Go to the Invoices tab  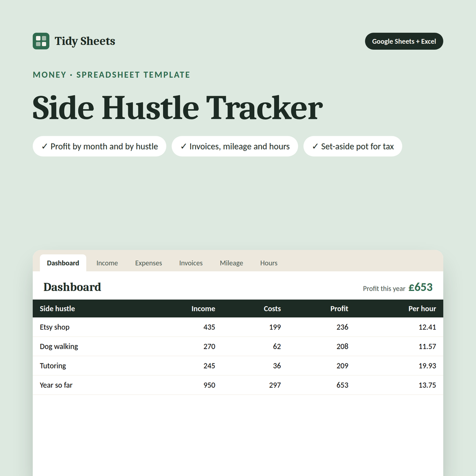point(191,263)
